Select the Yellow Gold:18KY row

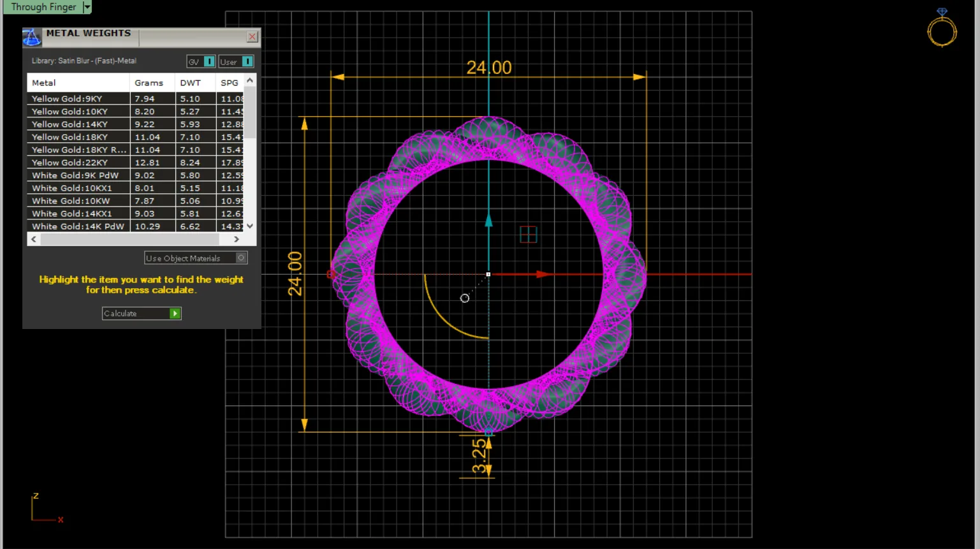pyautogui.click(x=135, y=137)
